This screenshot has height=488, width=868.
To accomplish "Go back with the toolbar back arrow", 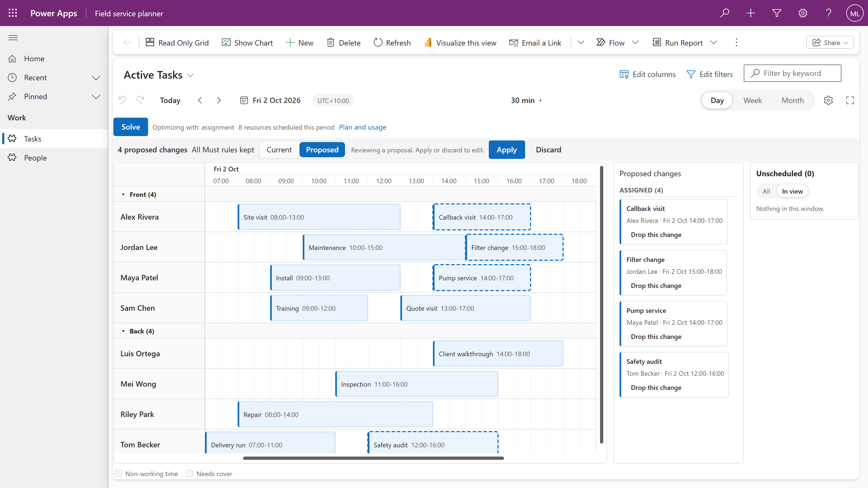I will (x=127, y=43).
